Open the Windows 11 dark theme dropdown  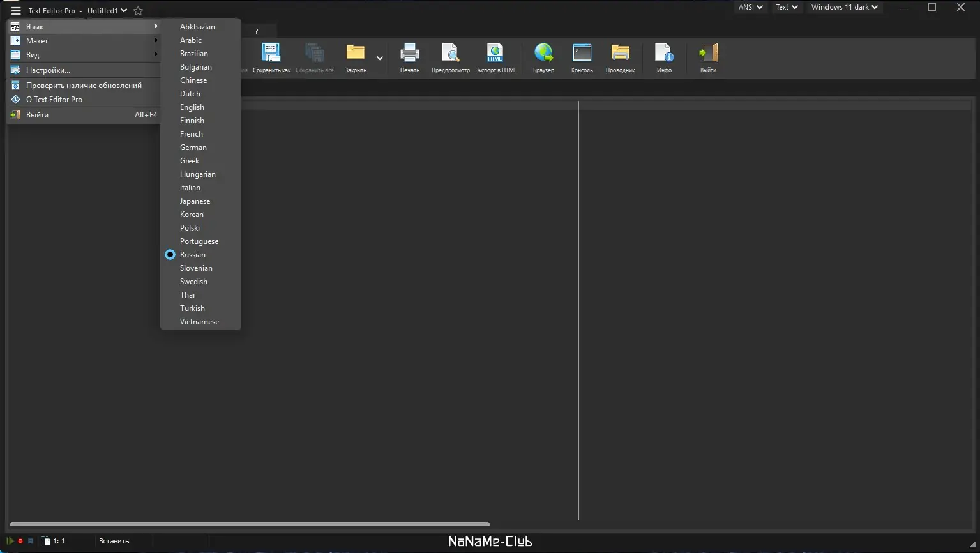pyautogui.click(x=845, y=7)
